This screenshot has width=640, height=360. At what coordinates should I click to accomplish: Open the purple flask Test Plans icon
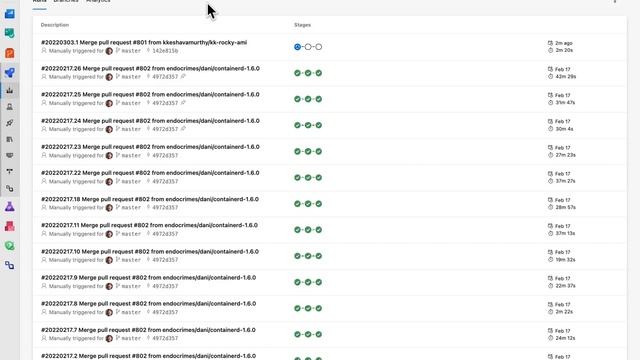point(9,207)
